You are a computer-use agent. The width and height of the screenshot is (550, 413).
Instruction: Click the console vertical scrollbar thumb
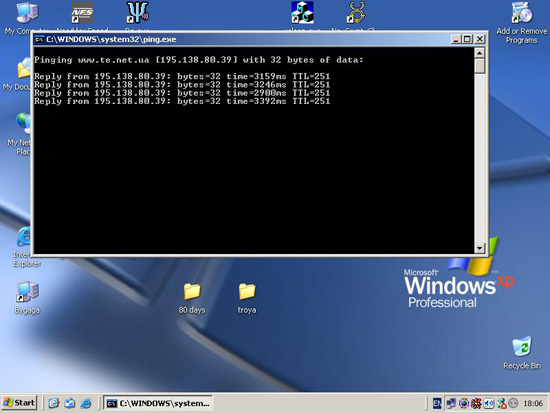click(x=479, y=66)
